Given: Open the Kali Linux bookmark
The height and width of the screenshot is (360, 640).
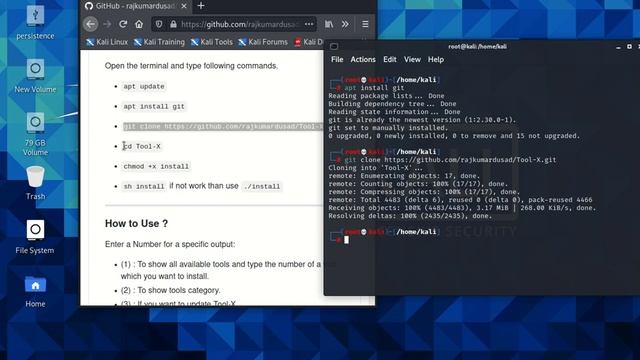Looking at the screenshot, I should point(107,42).
